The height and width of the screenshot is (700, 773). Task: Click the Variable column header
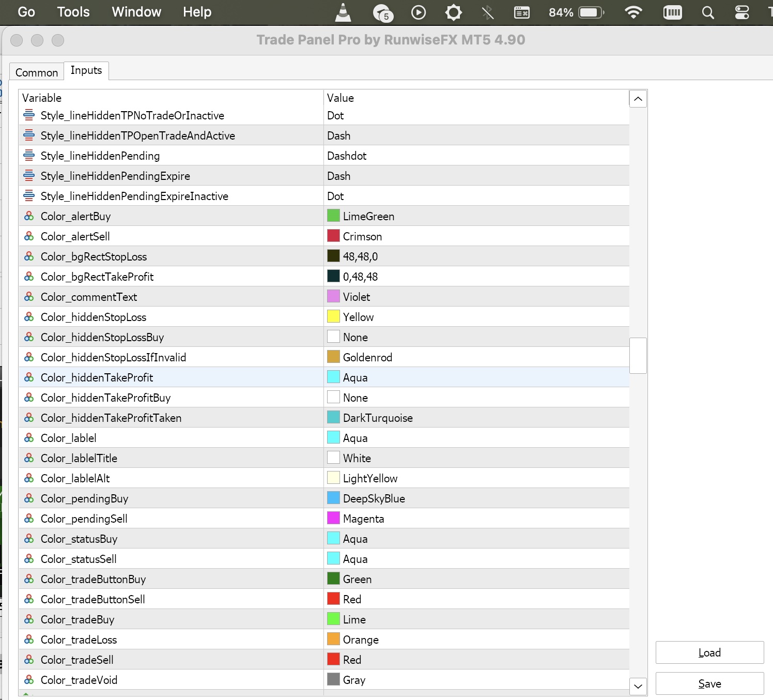[172, 98]
